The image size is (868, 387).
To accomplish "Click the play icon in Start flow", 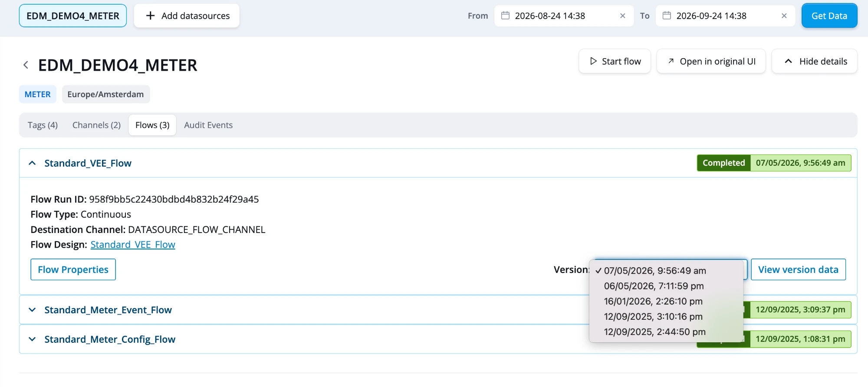I will point(593,61).
